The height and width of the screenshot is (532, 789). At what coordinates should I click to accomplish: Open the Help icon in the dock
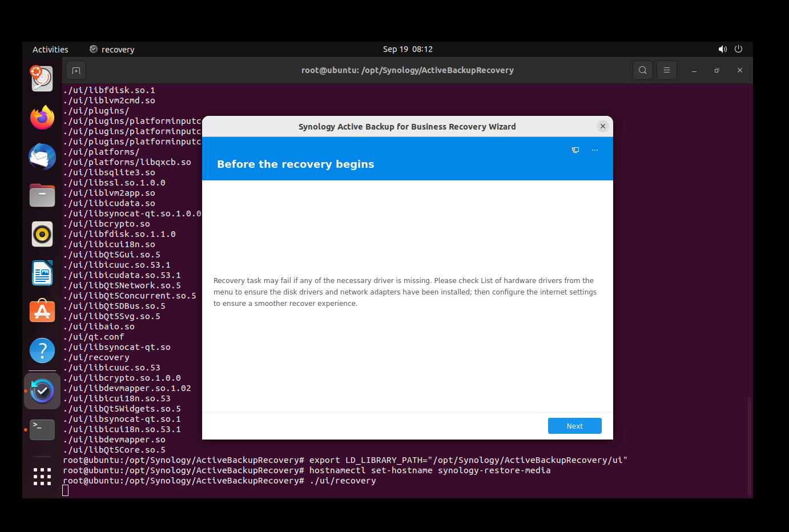coord(42,350)
